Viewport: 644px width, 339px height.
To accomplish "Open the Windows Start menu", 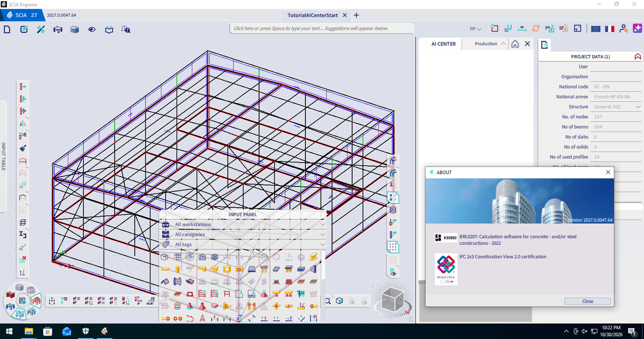I will click(x=9, y=331).
